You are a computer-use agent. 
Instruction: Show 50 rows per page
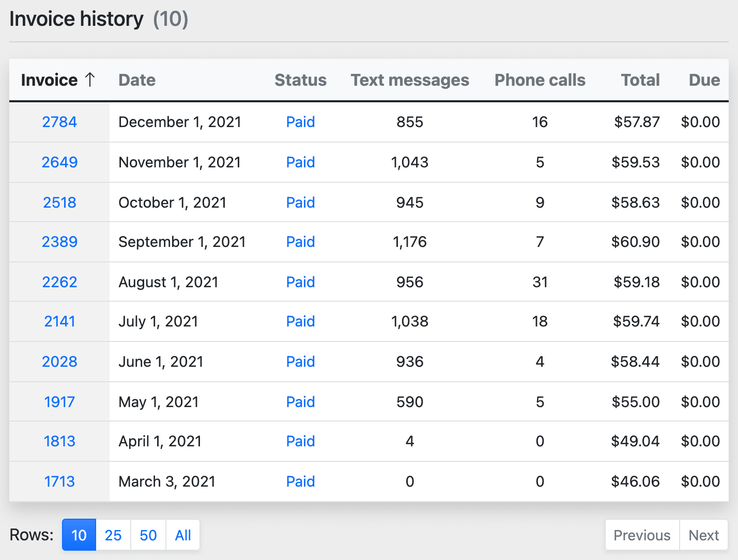click(148, 535)
